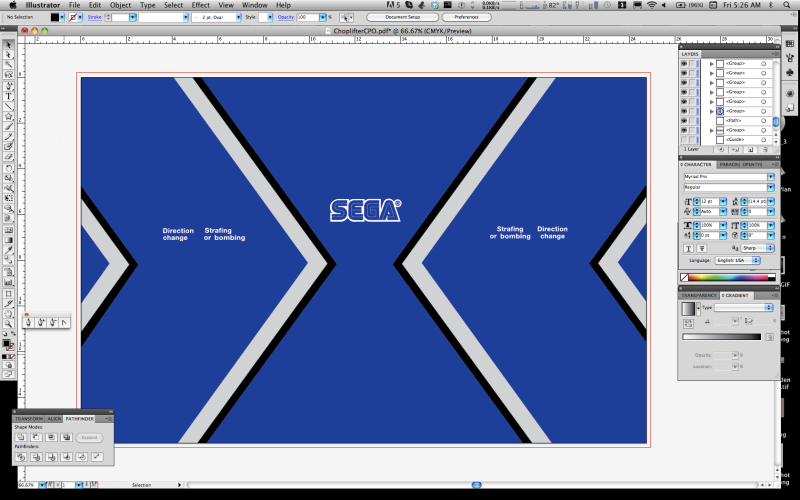Click the Document Setup button
The height and width of the screenshot is (500, 800).
pos(403,17)
